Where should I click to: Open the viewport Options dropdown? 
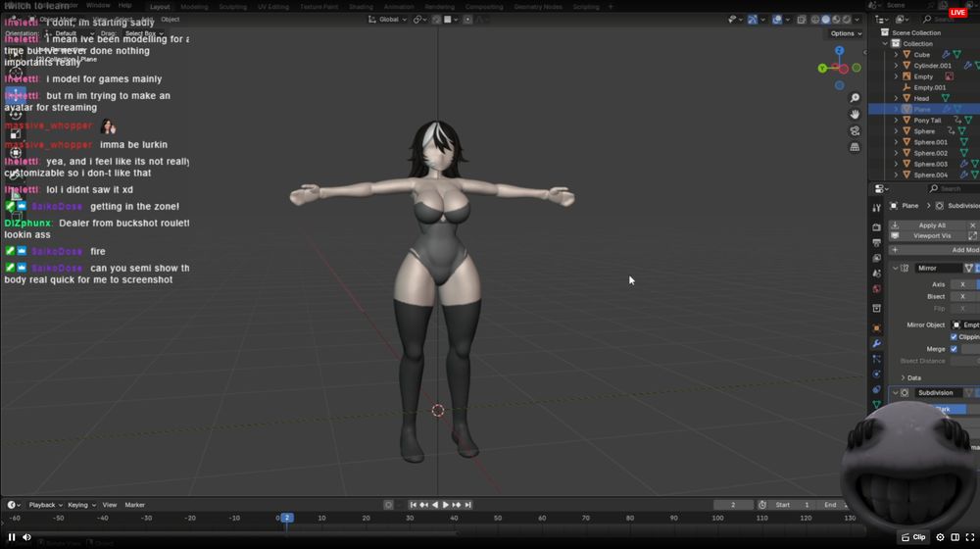coord(847,33)
